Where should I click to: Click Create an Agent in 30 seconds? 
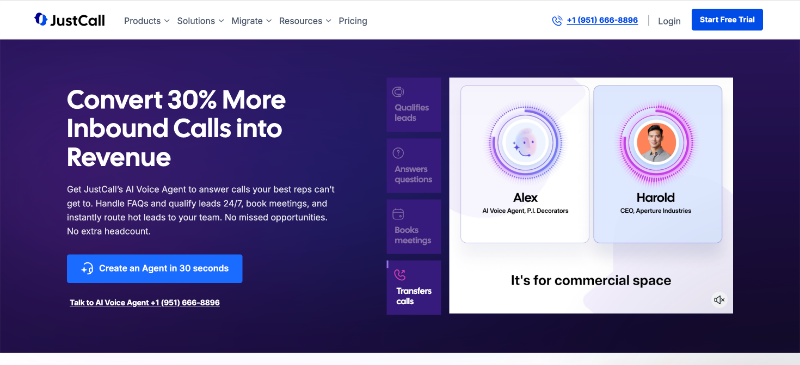tap(155, 269)
